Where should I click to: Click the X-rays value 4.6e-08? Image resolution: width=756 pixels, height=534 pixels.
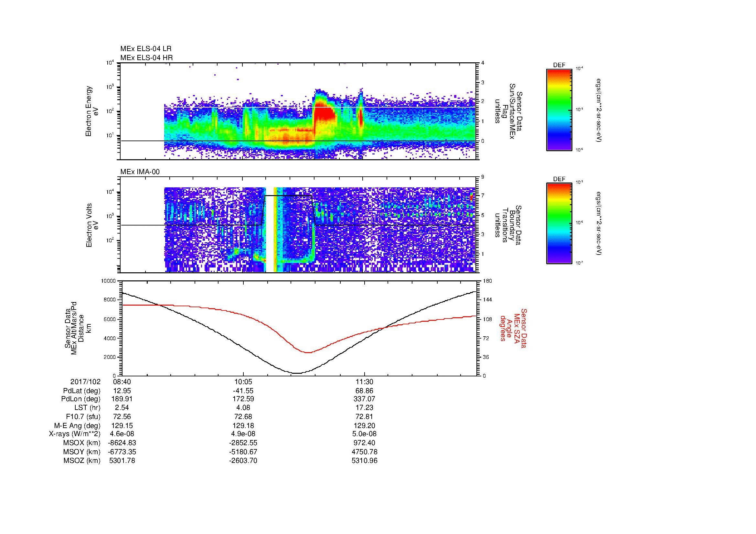pyautogui.click(x=122, y=434)
